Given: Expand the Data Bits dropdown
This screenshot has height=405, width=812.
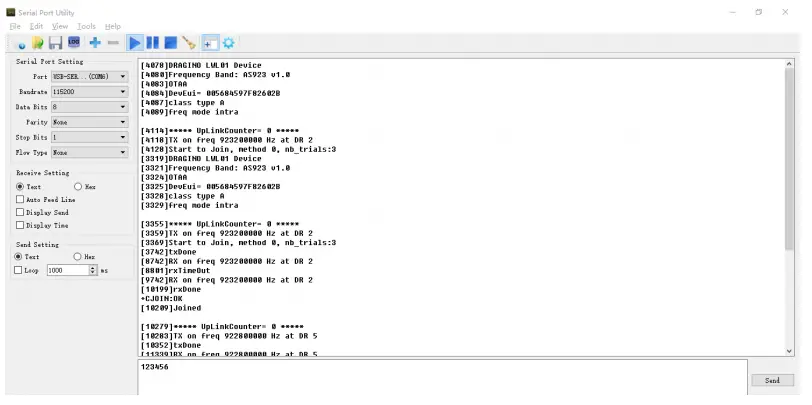Looking at the screenshot, I should point(89,107).
